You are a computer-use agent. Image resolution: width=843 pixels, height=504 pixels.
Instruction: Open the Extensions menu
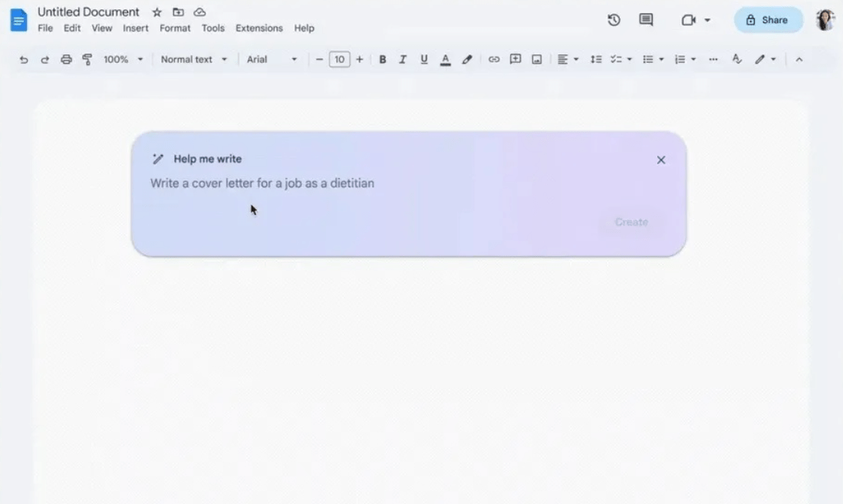(x=258, y=28)
